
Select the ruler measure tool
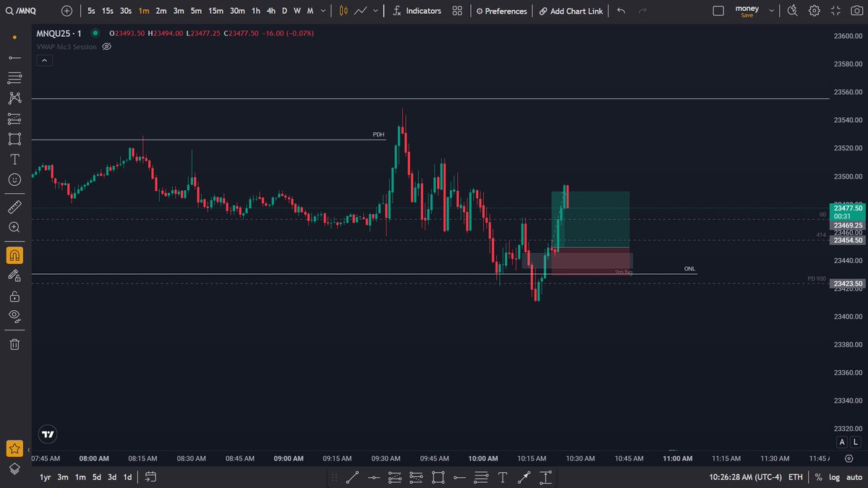pyautogui.click(x=14, y=207)
